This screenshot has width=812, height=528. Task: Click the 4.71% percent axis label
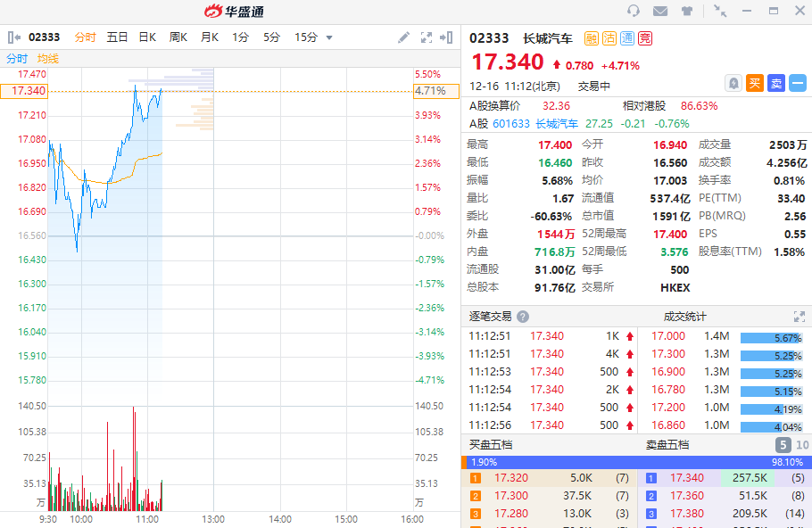coord(436,91)
